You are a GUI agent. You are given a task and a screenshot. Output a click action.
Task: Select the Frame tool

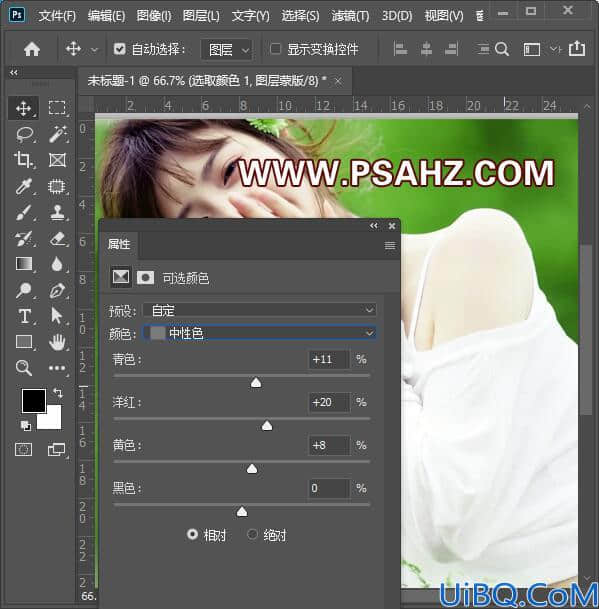click(57, 160)
